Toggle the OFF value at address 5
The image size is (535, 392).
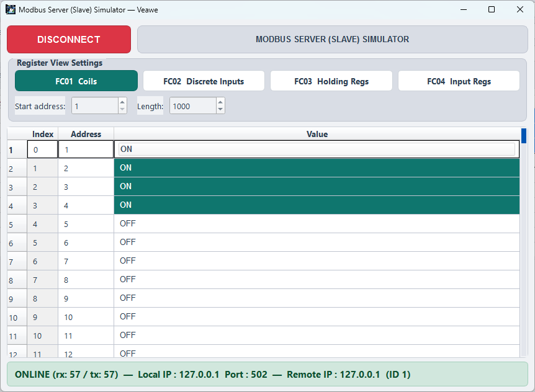tap(317, 224)
